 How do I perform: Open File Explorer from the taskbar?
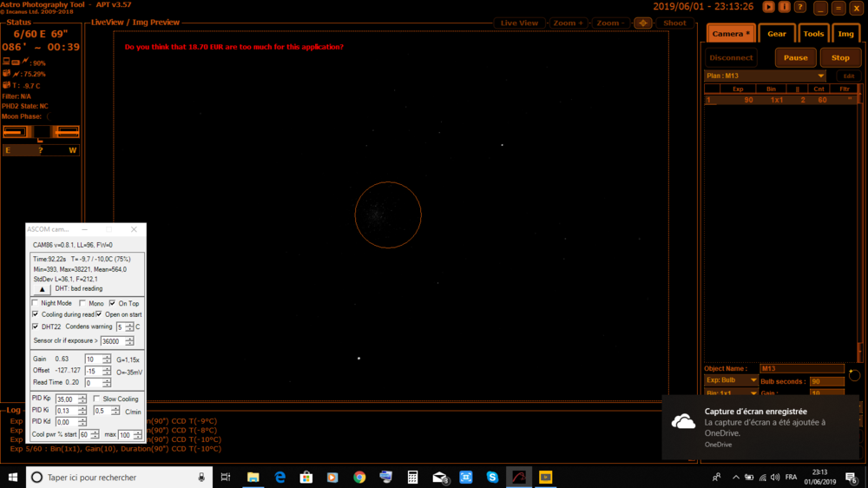pyautogui.click(x=253, y=477)
